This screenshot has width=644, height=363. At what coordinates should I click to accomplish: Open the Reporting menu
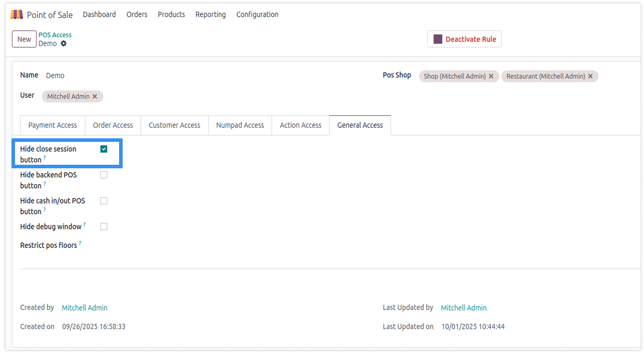click(210, 15)
